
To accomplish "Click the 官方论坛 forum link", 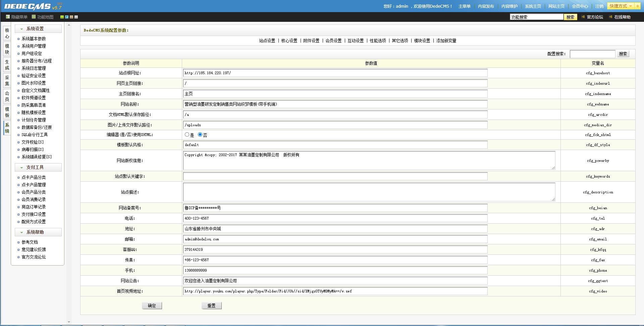I will pyautogui.click(x=595, y=17).
